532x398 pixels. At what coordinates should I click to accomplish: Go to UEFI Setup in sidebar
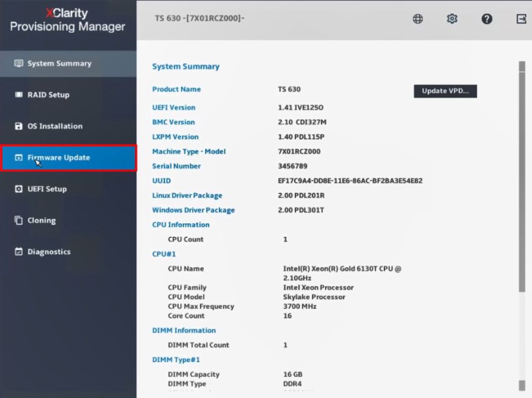point(47,189)
